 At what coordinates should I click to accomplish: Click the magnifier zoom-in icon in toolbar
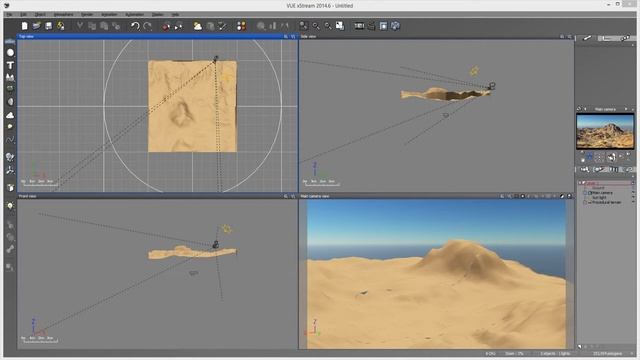point(316,26)
